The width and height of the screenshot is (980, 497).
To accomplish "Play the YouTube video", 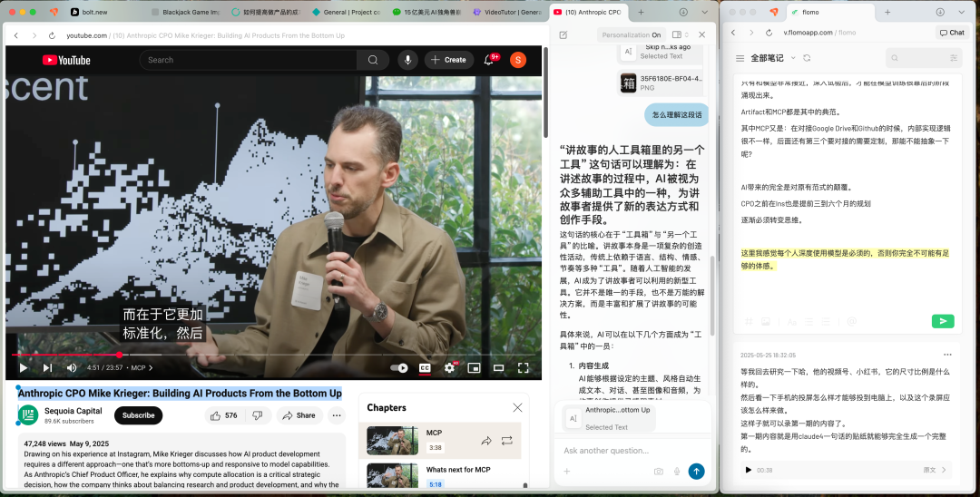I will click(x=23, y=367).
